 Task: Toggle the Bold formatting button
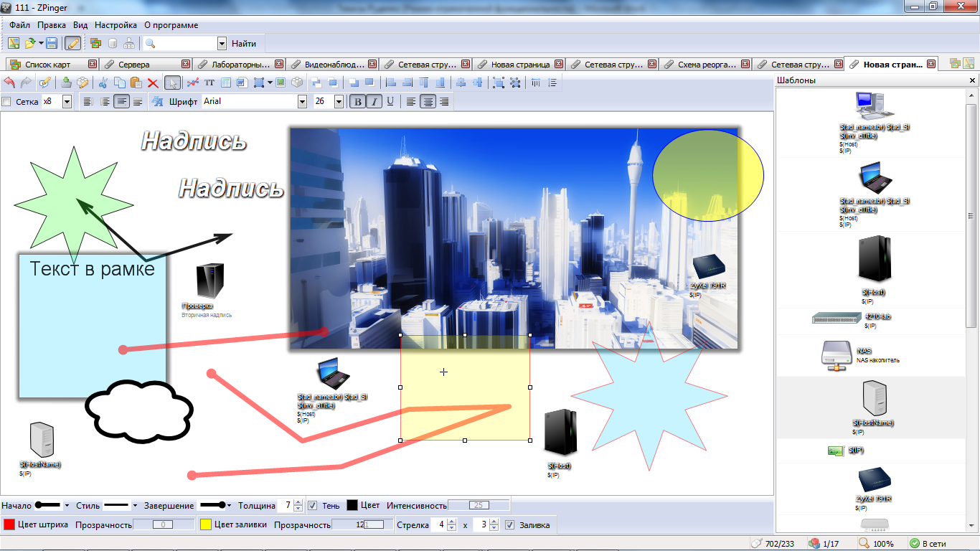click(357, 102)
